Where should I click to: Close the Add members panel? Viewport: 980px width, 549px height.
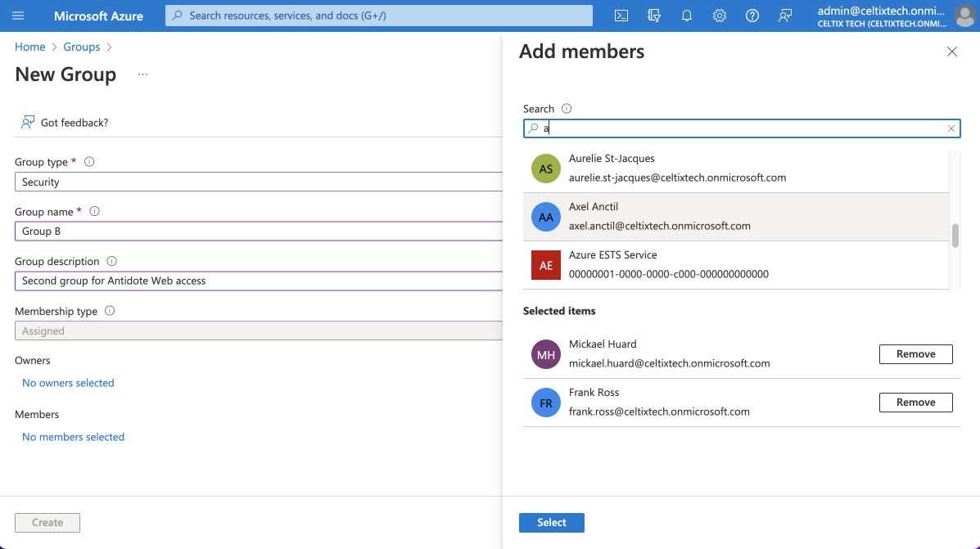pyautogui.click(x=951, y=52)
